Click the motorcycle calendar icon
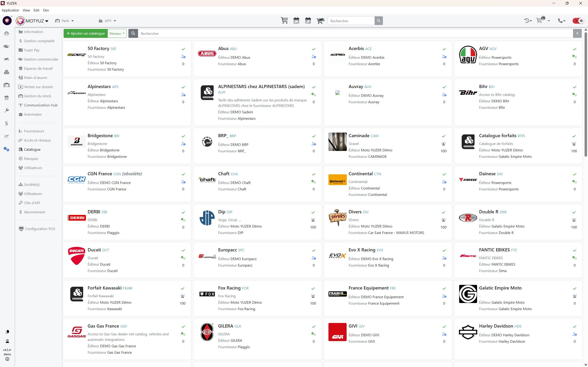The width and height of the screenshot is (588, 367). pos(296,21)
